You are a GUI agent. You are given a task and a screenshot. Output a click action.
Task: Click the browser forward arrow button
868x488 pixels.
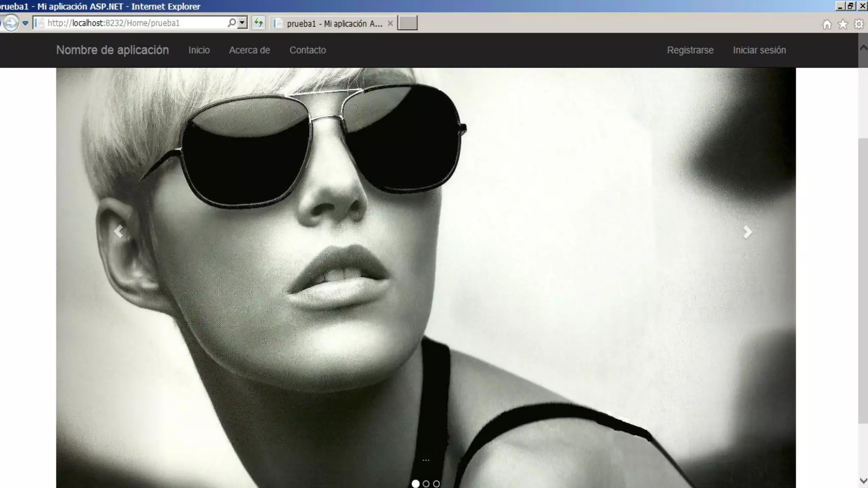point(11,23)
